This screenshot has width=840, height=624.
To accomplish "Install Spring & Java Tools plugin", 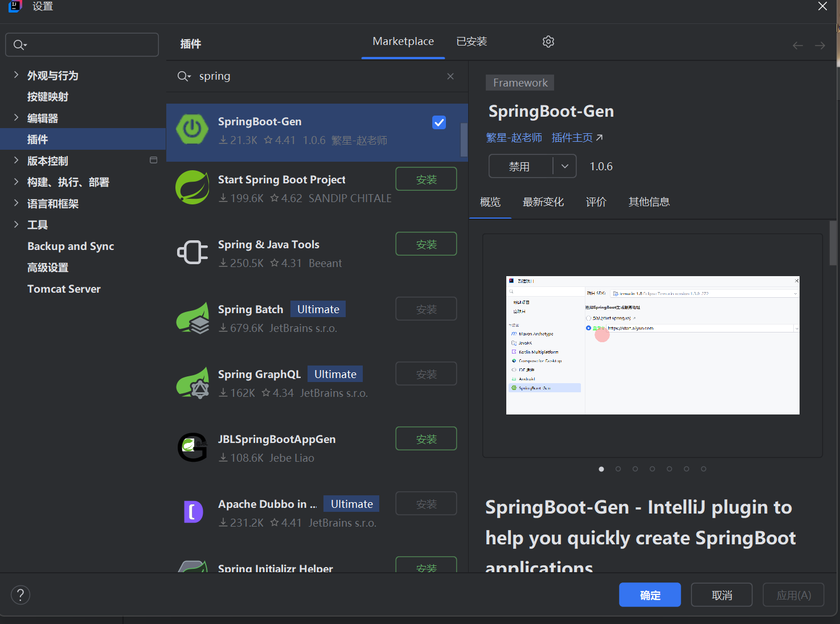I will pyautogui.click(x=427, y=244).
